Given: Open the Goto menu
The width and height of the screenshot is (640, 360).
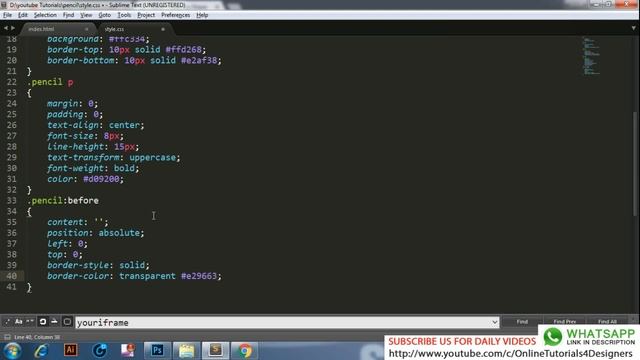Looking at the screenshot, I should tap(104, 15).
